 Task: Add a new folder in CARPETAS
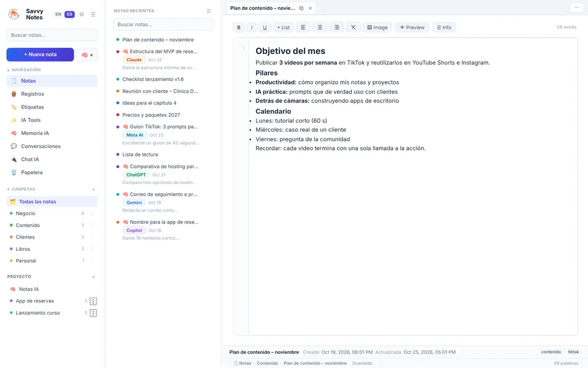[x=93, y=190]
